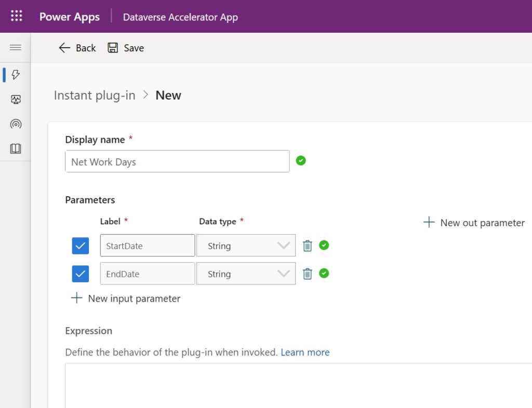Open the broadcast signal sidebar icon
This screenshot has height=408, width=532.
tap(16, 124)
